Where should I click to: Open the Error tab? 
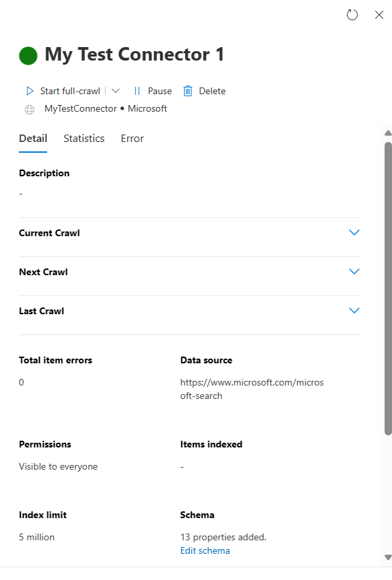pos(132,139)
